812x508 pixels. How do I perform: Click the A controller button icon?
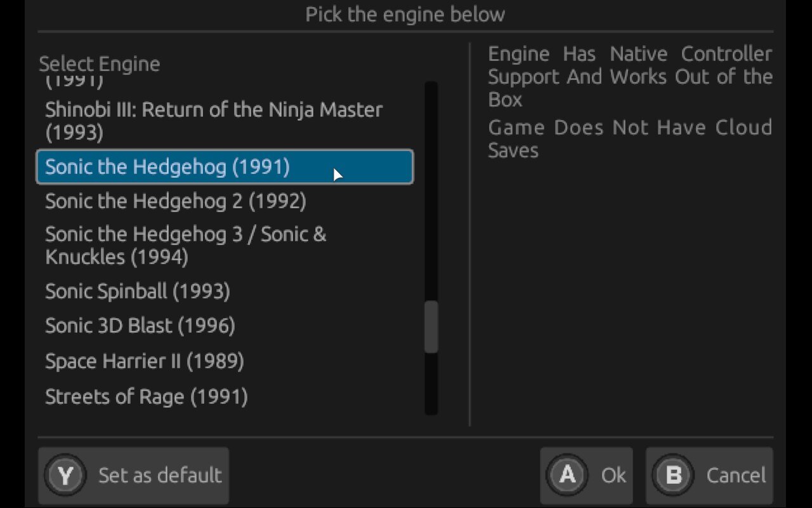tap(567, 475)
